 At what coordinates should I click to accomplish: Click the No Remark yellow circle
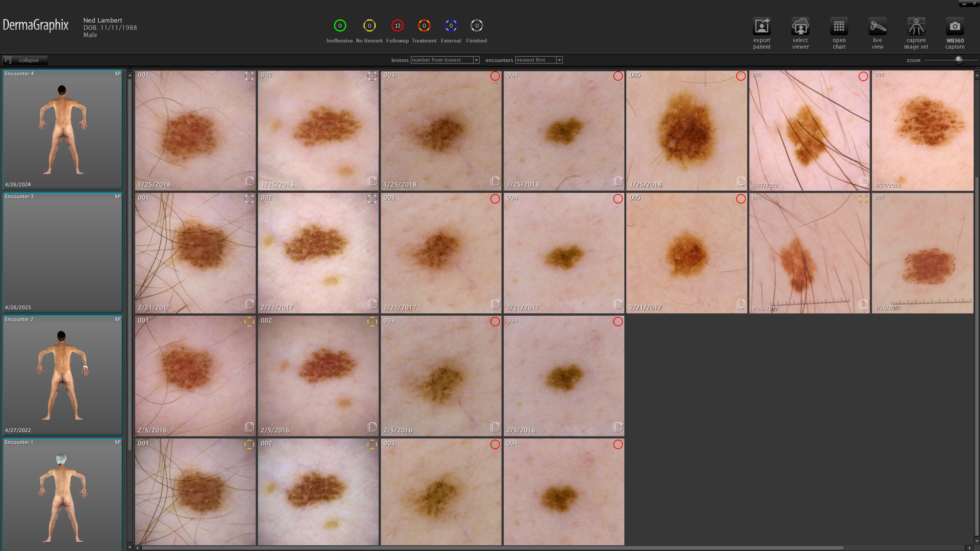[369, 26]
